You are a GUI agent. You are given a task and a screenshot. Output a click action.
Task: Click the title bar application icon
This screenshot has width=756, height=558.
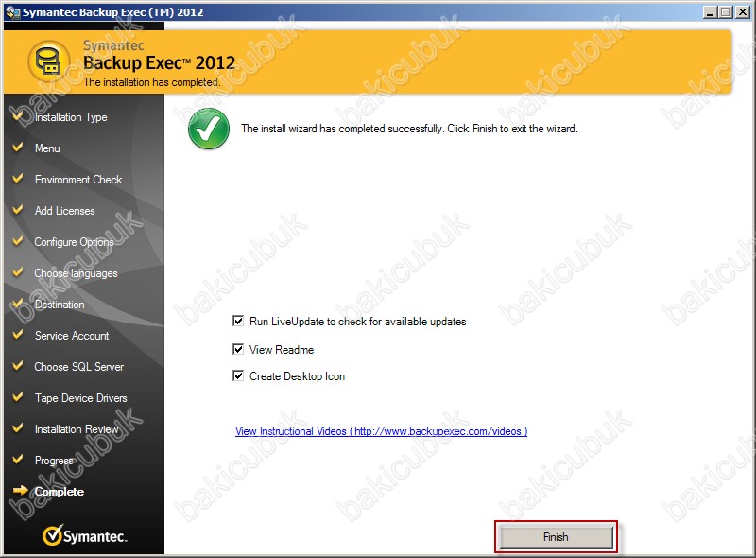tap(12, 12)
